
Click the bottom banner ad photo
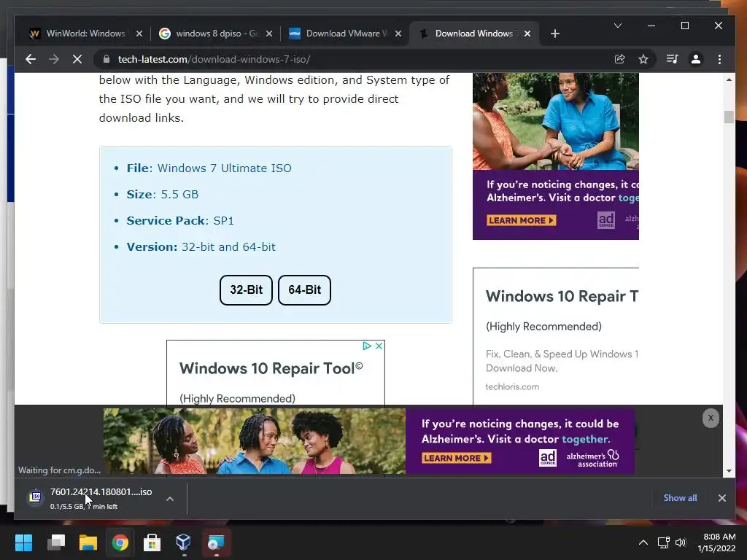pyautogui.click(x=255, y=441)
